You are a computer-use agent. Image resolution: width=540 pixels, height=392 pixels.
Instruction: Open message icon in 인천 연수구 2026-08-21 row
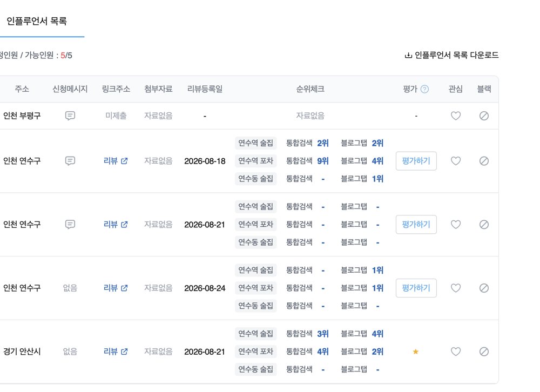coord(70,225)
